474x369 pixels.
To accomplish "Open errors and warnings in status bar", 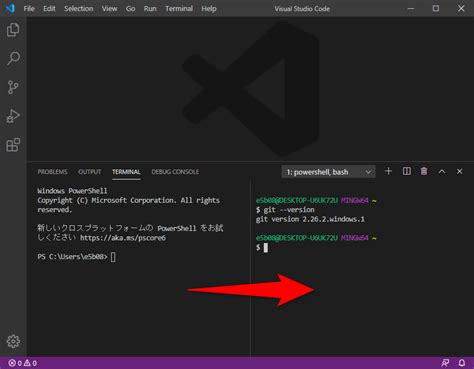I will (22, 363).
